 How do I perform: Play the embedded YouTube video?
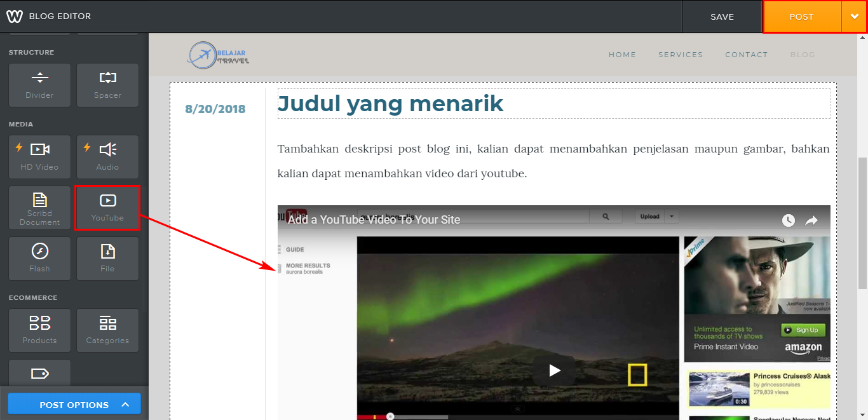click(x=554, y=370)
